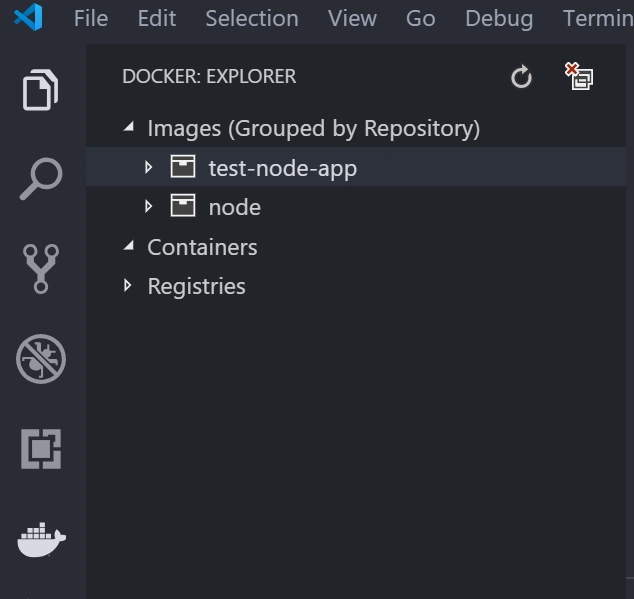Expand the test-node-app repository arrow

pyautogui.click(x=148, y=167)
